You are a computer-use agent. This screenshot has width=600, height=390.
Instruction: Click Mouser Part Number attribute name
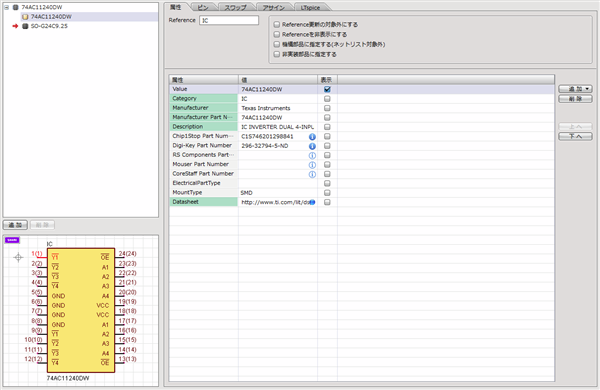(x=204, y=164)
